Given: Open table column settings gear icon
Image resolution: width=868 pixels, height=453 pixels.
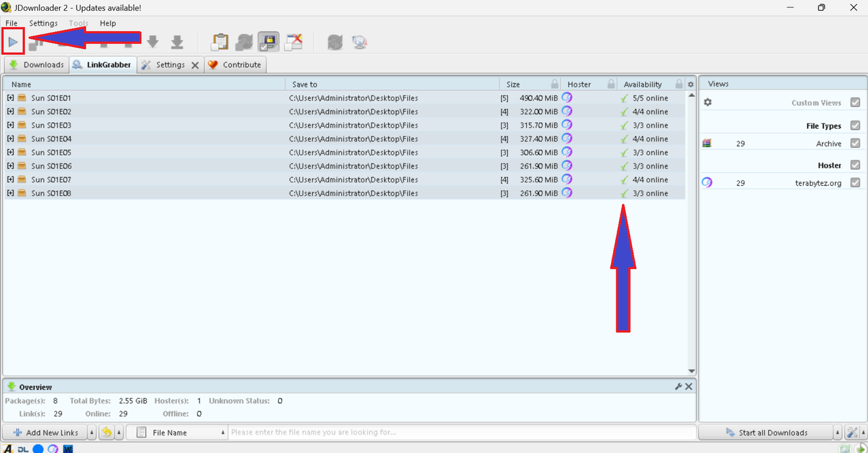Looking at the screenshot, I should (x=691, y=85).
